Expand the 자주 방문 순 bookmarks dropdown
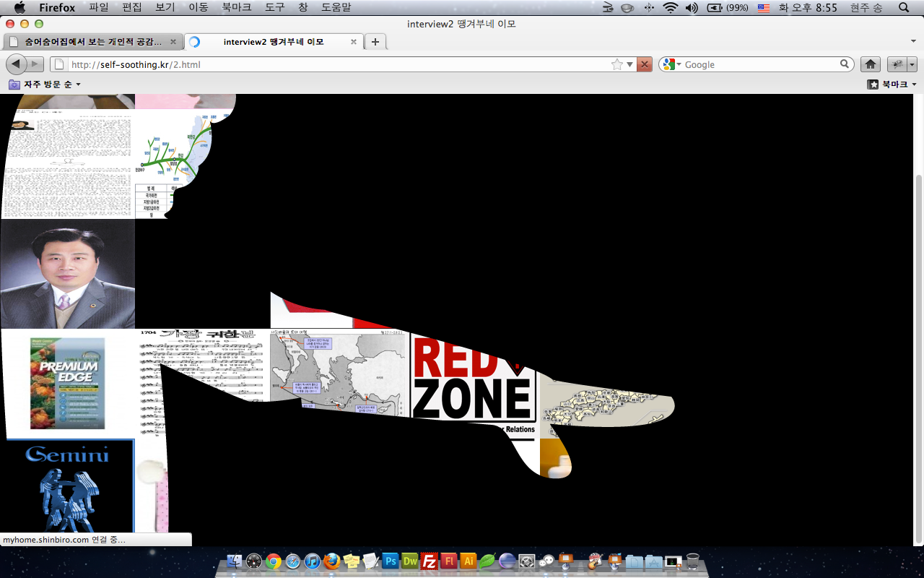924x578 pixels. click(x=45, y=85)
